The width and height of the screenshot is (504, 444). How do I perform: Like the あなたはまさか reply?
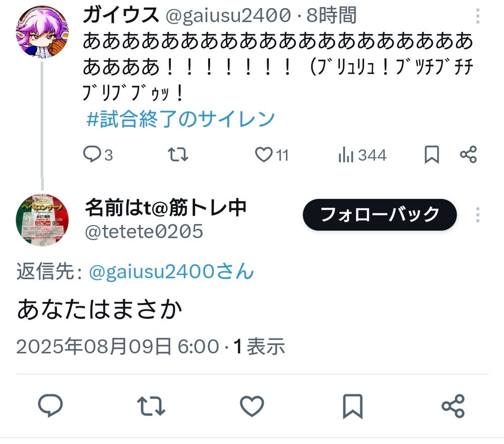[x=252, y=406]
